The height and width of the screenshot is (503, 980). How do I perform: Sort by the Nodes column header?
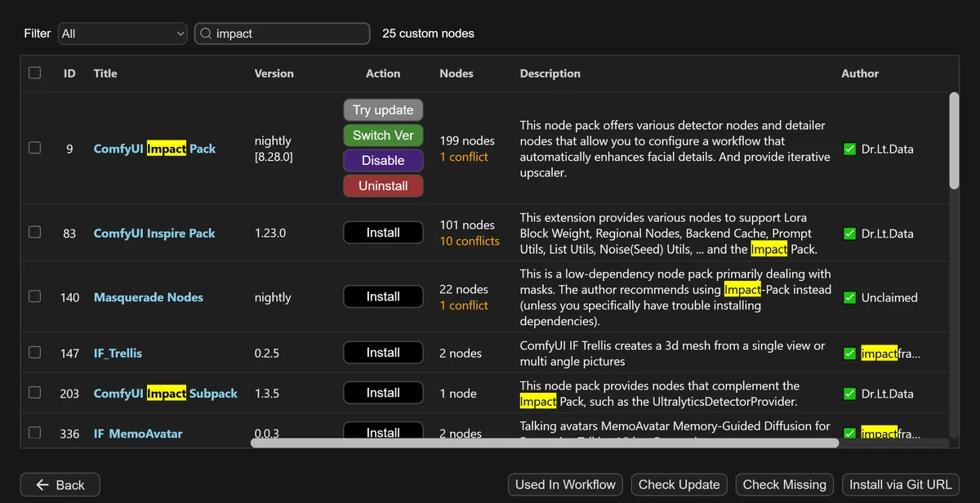[457, 73]
